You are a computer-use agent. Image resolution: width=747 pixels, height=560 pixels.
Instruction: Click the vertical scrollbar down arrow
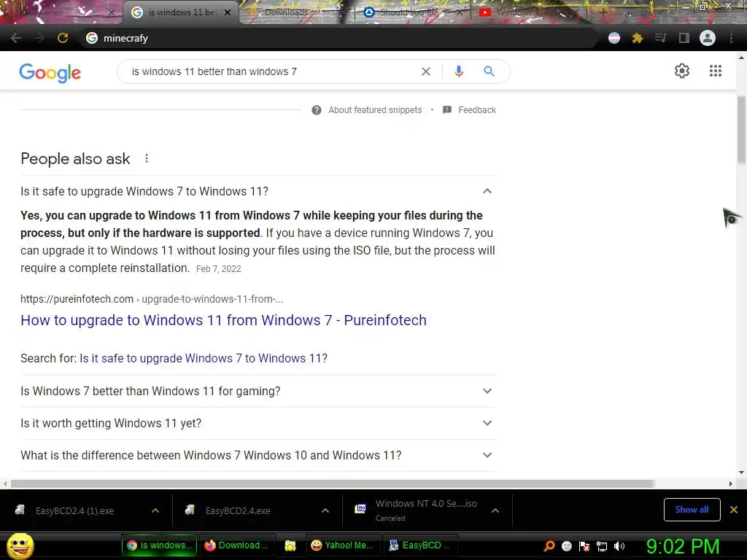point(741,472)
